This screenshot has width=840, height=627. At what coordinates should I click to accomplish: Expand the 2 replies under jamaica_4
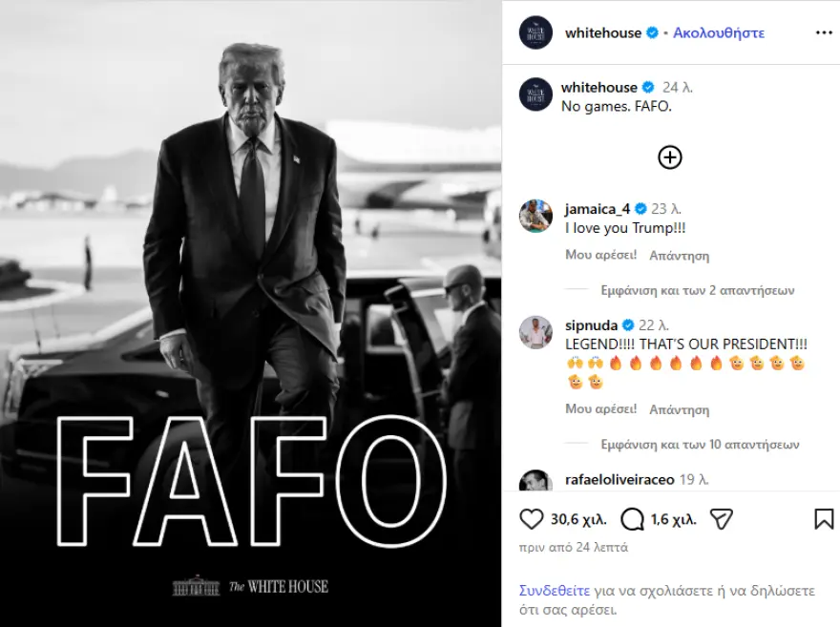[698, 290]
